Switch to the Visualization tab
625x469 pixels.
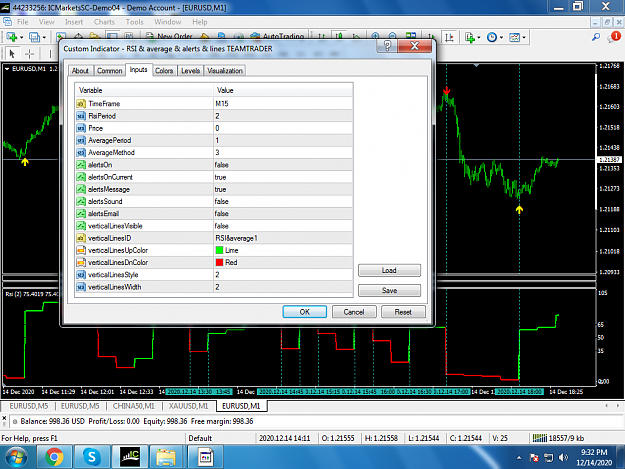coord(225,71)
